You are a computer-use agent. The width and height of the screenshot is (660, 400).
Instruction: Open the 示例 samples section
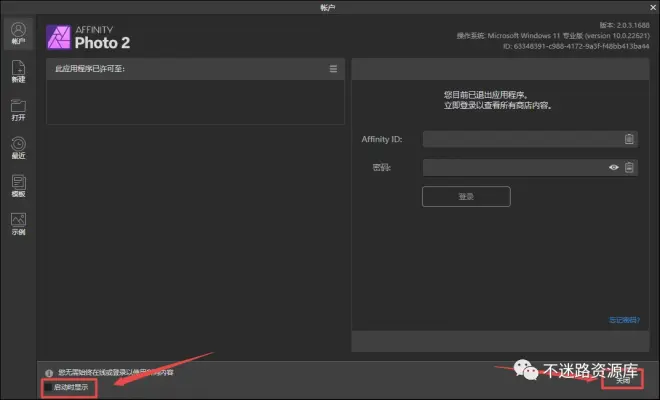[x=18, y=224]
